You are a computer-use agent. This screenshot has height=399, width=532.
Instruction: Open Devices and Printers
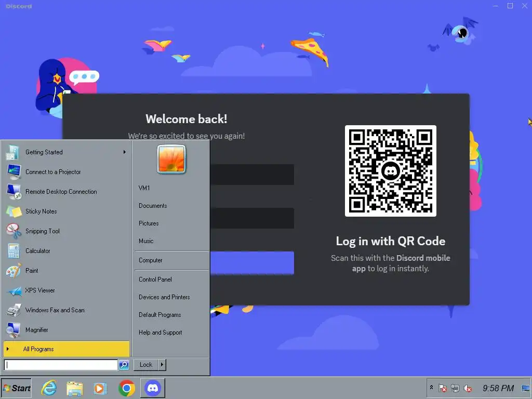(x=164, y=297)
